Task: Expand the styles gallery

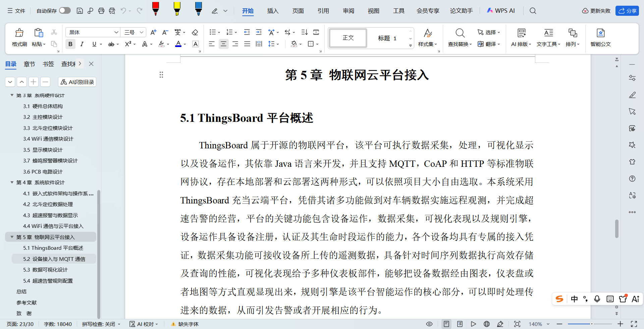Action: tap(411, 45)
